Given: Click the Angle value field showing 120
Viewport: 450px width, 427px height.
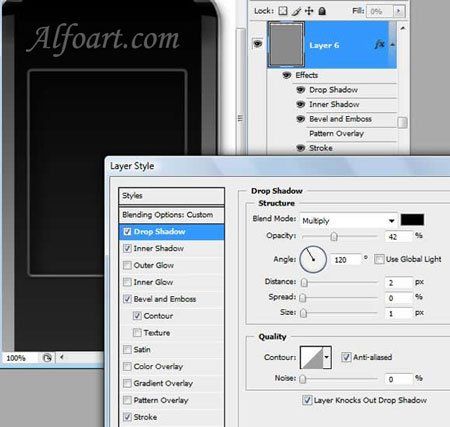Looking at the screenshot, I should pos(346,260).
